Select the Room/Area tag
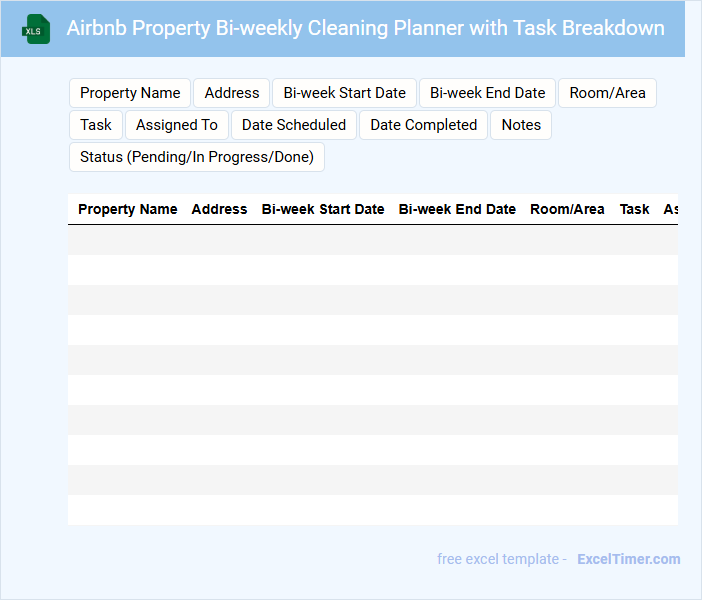Viewport: 702px width, 600px height. pyautogui.click(x=607, y=93)
